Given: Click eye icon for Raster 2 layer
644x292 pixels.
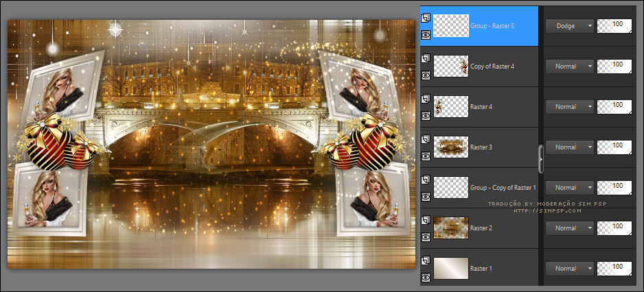Looking at the screenshot, I should click(x=426, y=236).
